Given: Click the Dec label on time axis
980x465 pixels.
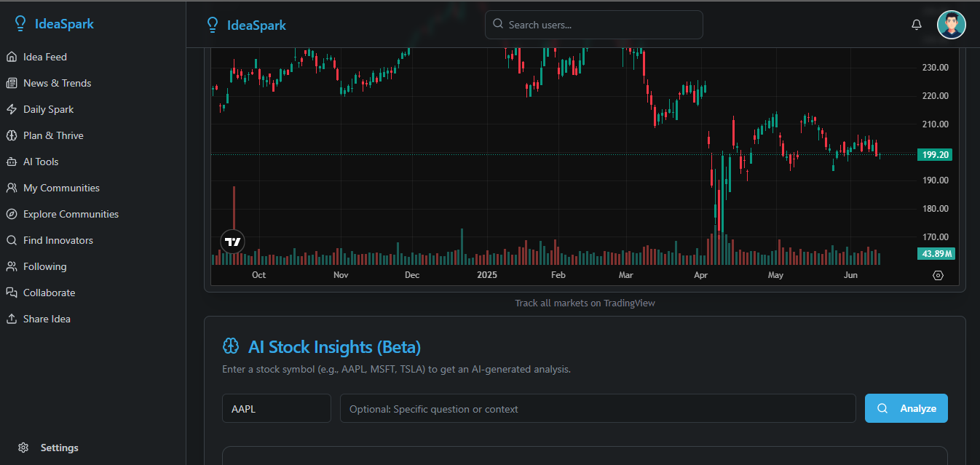Looking at the screenshot, I should (x=412, y=275).
